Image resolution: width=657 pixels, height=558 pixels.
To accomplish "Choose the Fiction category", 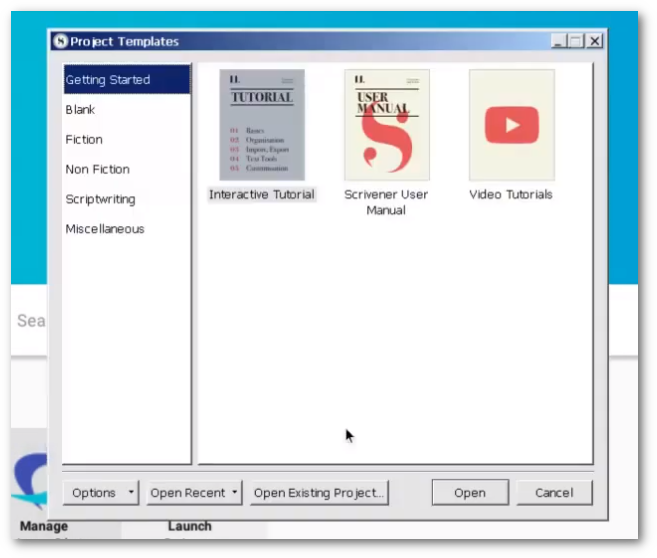I will [x=127, y=140].
